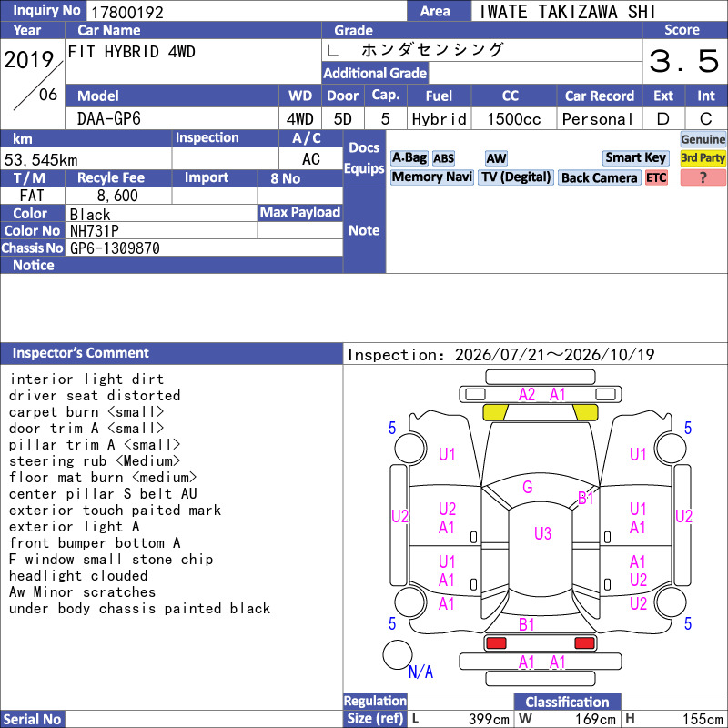The image size is (728, 728).
Task: Click the chassis number GP6-1309870
Action: point(115,248)
